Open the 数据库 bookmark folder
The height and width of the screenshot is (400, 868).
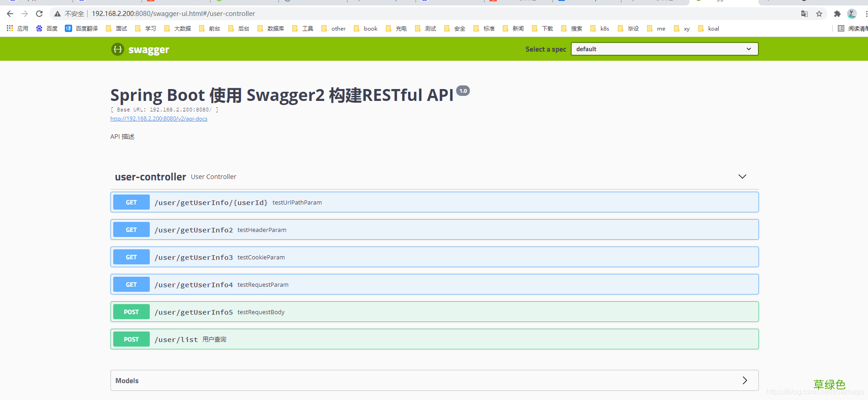point(271,28)
